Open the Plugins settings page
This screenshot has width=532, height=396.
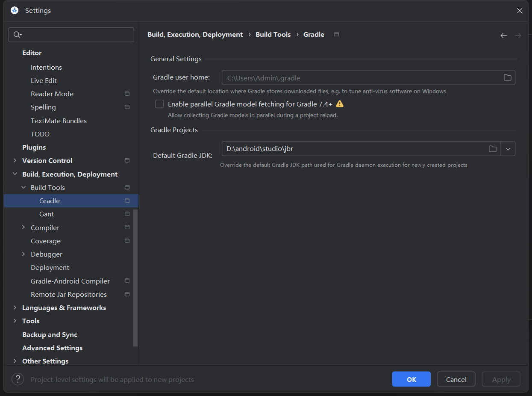[x=34, y=147]
